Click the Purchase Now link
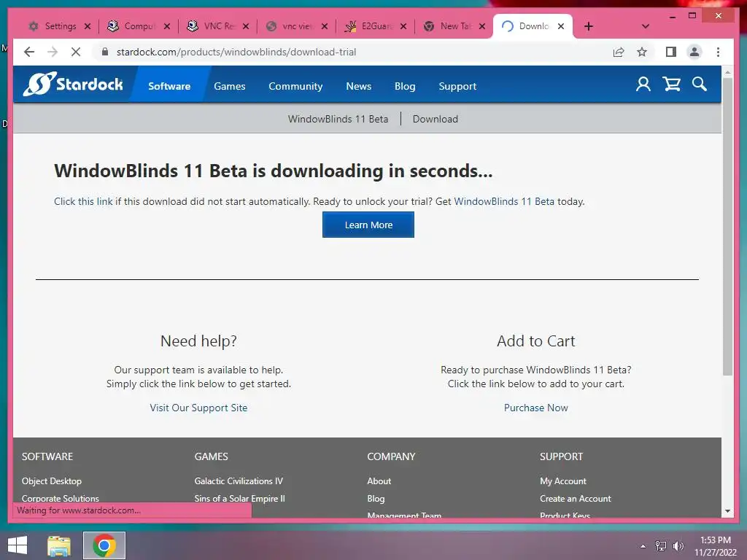Image resolution: width=747 pixels, height=560 pixels. coord(536,408)
